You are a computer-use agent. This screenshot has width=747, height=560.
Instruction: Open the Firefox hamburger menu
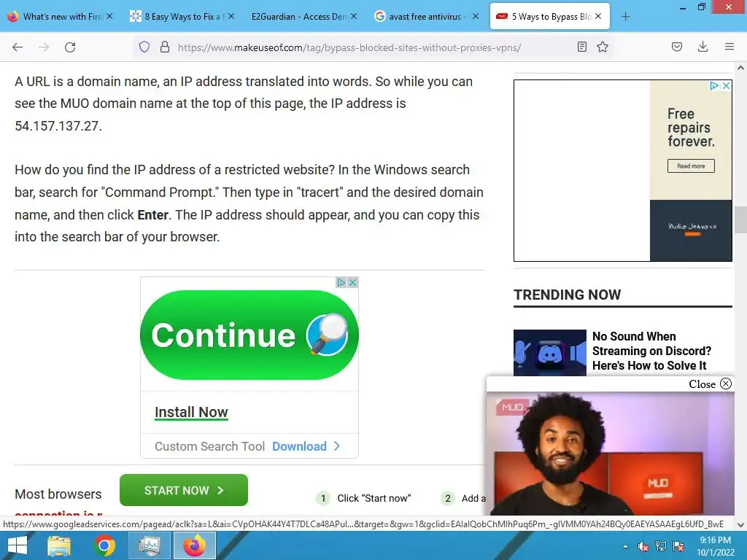pos(729,47)
